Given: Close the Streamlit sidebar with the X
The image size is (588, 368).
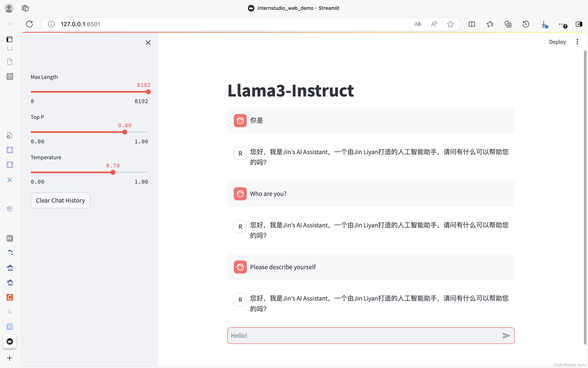Looking at the screenshot, I should pyautogui.click(x=148, y=43).
